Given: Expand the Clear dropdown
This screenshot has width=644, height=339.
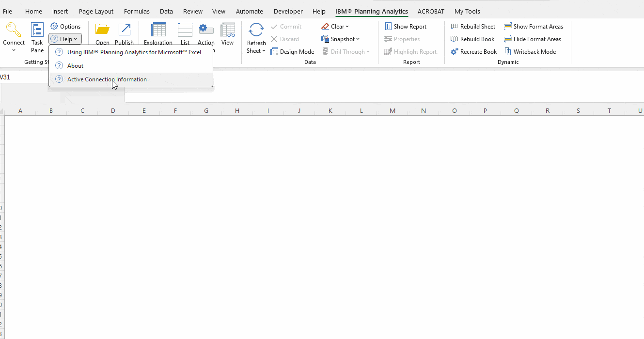Looking at the screenshot, I should click(x=335, y=27).
